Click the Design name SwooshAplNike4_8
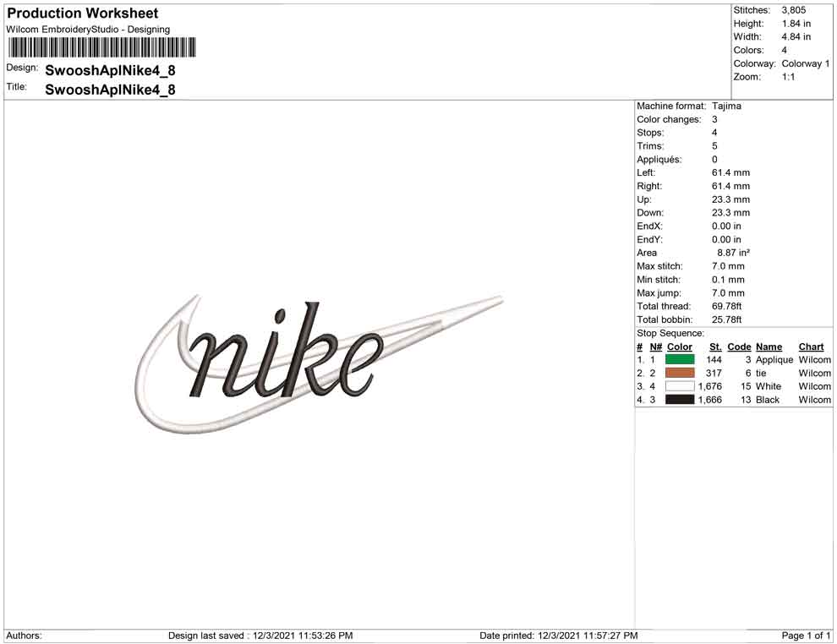This screenshot has width=837, height=644. pos(110,70)
